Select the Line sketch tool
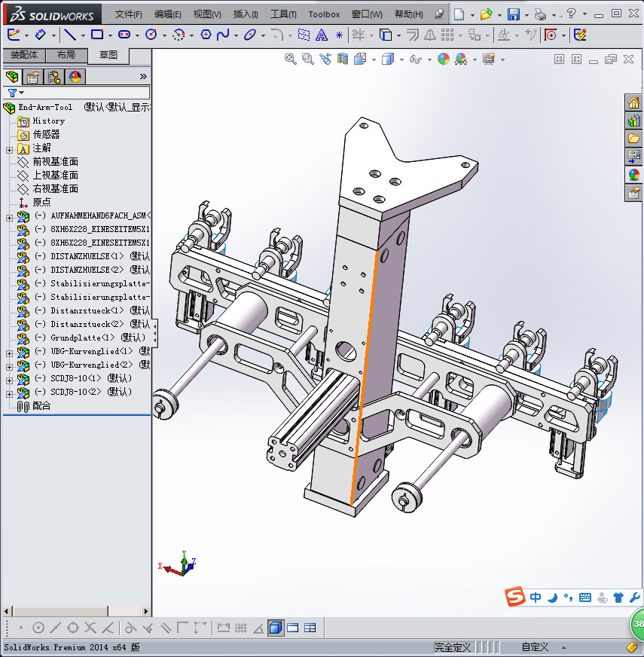 point(70,35)
